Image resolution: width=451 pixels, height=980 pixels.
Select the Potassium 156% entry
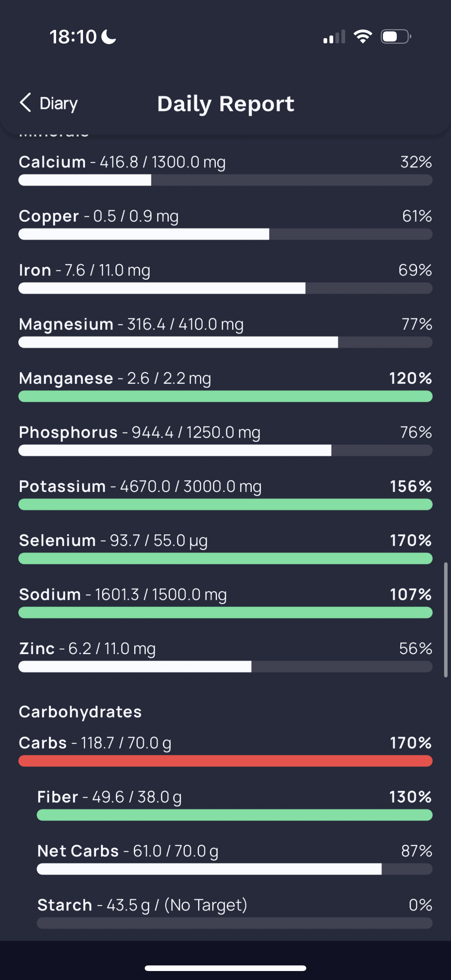coord(225,494)
